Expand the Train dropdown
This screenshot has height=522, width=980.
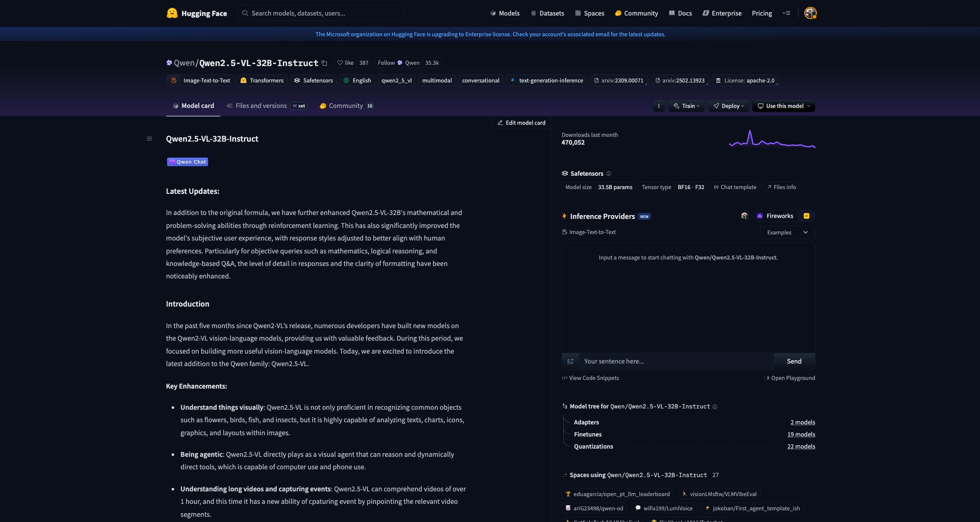click(686, 106)
